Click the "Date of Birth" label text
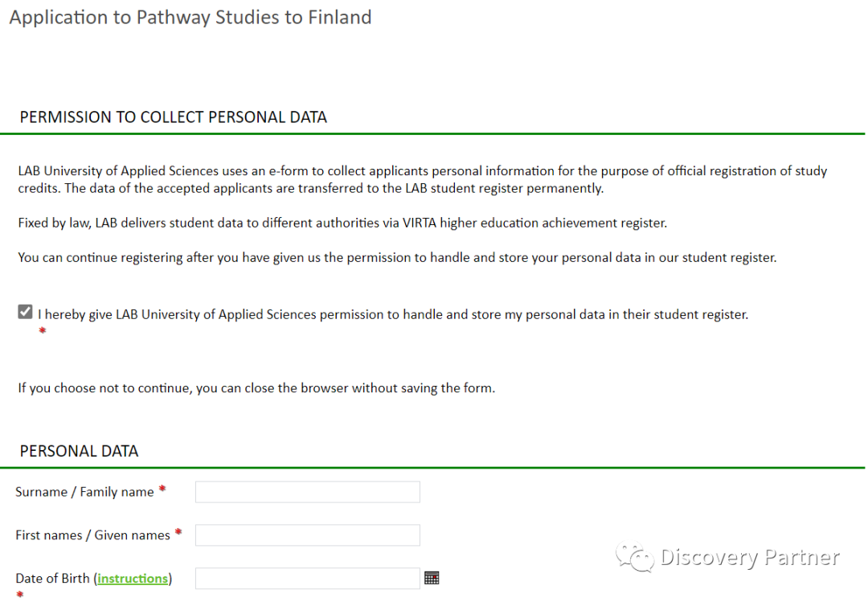 point(52,579)
